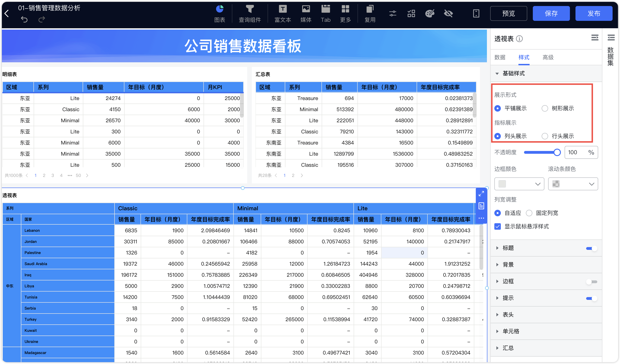This screenshot has width=620, height=364.
Task: Select 树形展示 display mode
Action: (x=545, y=108)
